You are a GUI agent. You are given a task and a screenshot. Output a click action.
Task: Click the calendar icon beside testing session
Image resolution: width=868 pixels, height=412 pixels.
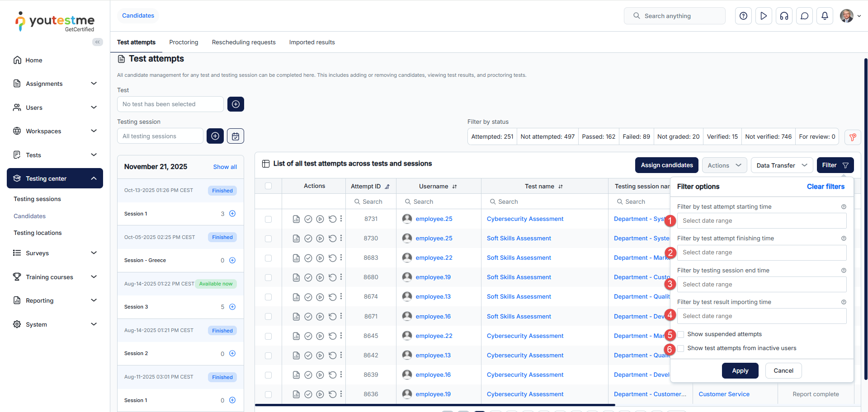236,136
